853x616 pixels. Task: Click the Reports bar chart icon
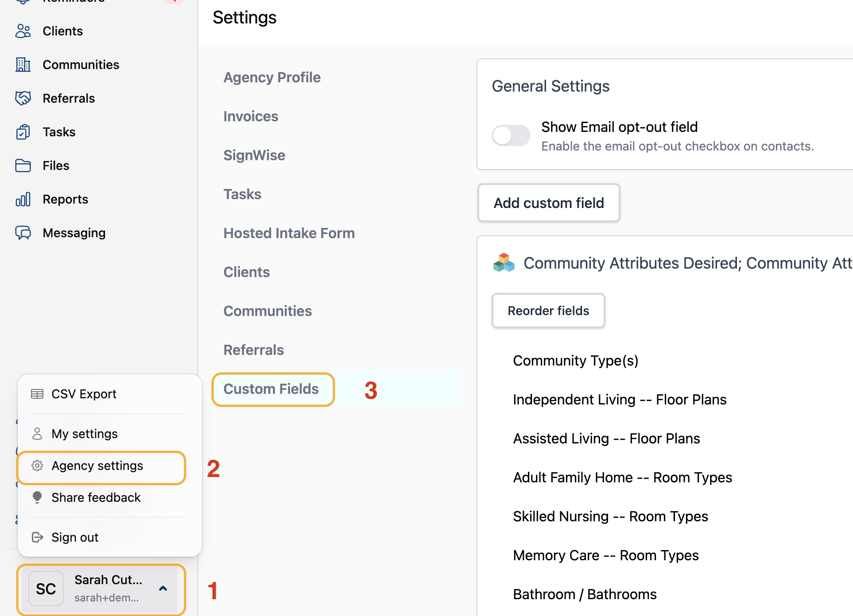pyautogui.click(x=23, y=199)
